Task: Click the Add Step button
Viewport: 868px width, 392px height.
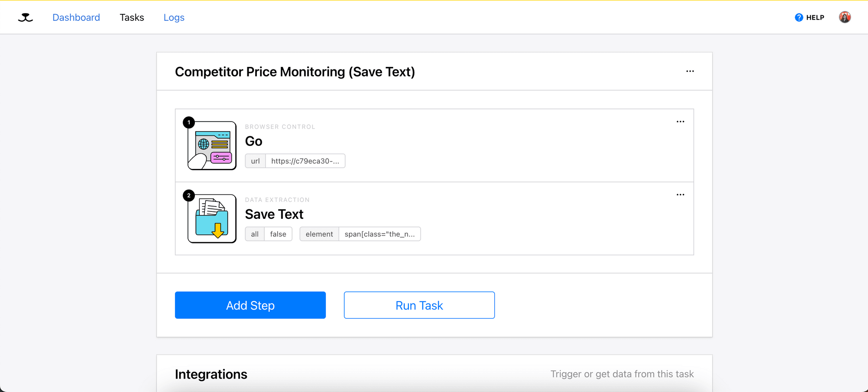Action: point(250,305)
